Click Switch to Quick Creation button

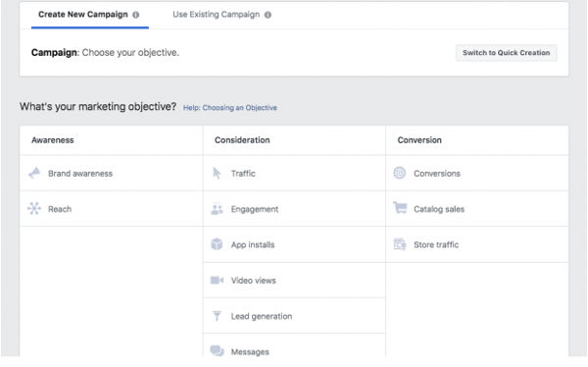point(507,53)
